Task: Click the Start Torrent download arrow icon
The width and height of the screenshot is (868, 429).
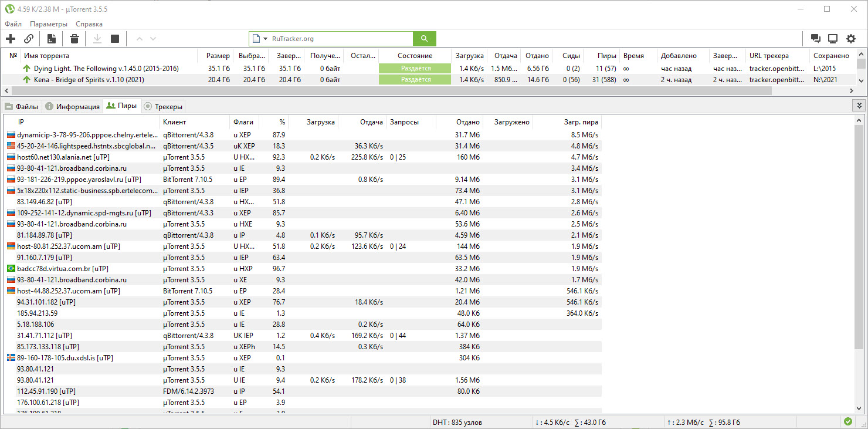Action: tap(97, 39)
